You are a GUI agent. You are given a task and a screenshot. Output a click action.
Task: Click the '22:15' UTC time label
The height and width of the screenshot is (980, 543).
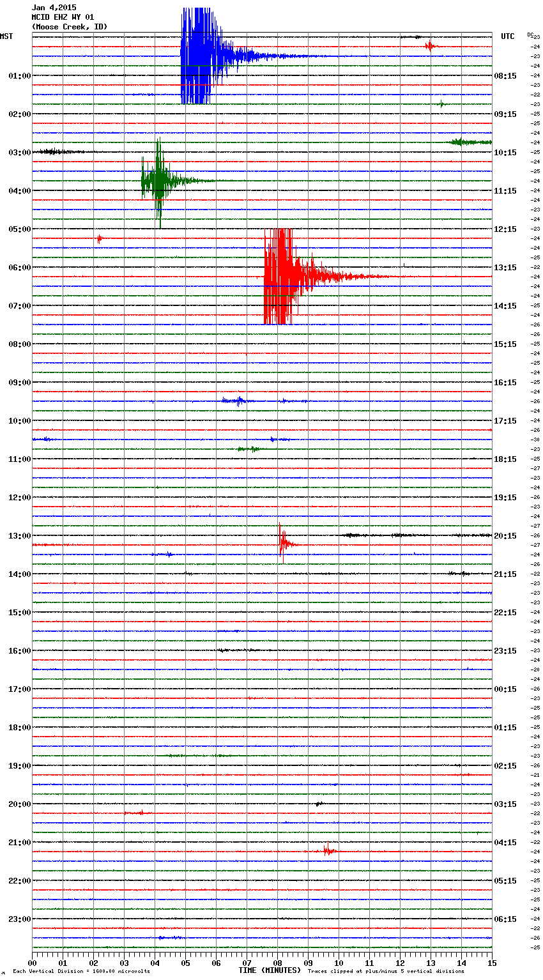click(505, 613)
